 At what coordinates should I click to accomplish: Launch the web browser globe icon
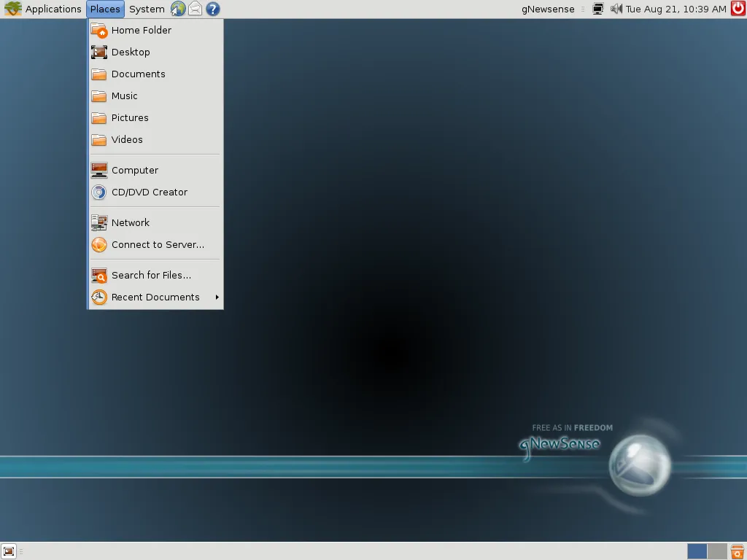point(178,9)
